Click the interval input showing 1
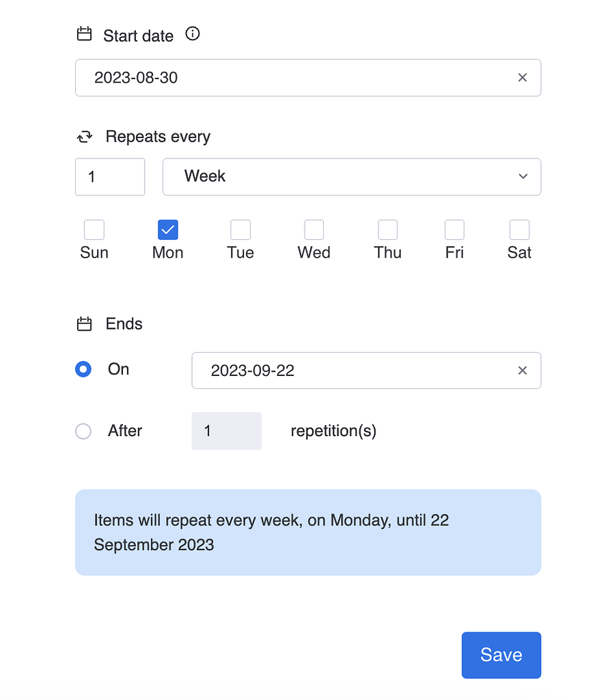The image size is (597, 700). pyautogui.click(x=109, y=176)
